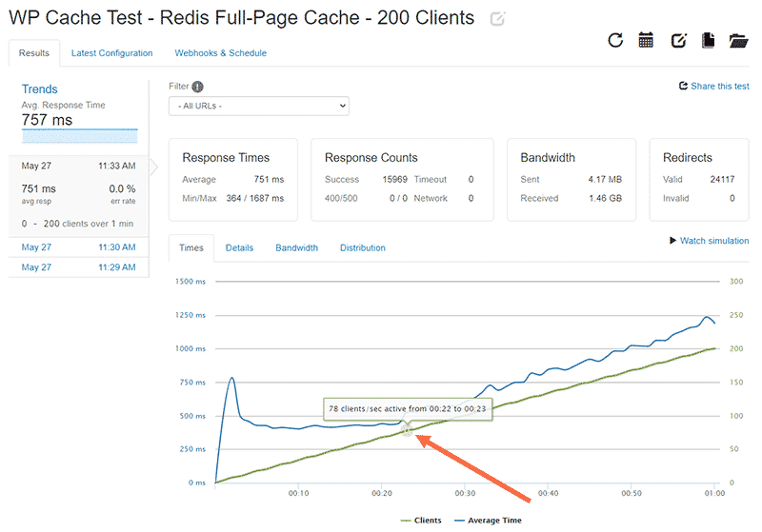Image resolution: width=762 pixels, height=532 pixels.
Task: Click the edit pencil icon next to test title
Action: coord(497,19)
